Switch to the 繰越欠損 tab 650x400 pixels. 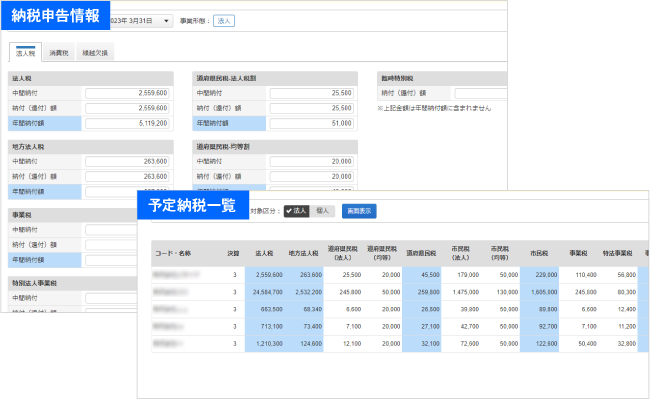[95, 53]
